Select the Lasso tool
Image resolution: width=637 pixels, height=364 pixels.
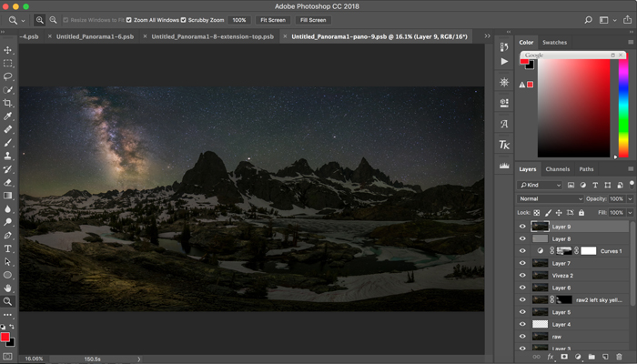click(x=8, y=76)
